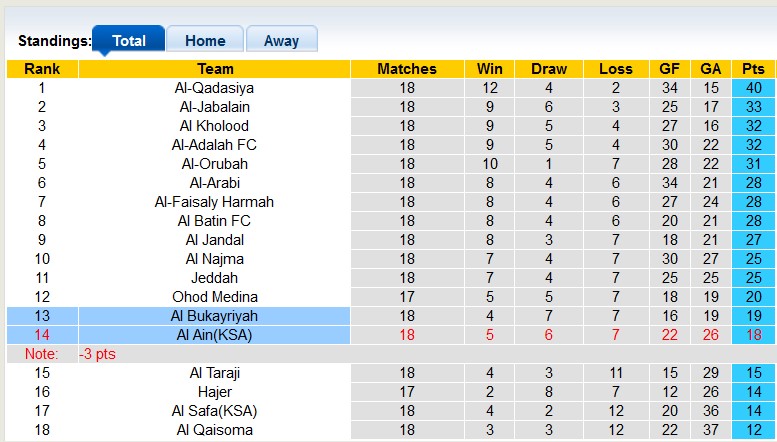Select the Ohod Medina team link
Viewport: 777px width, 442px height.
coord(214,297)
